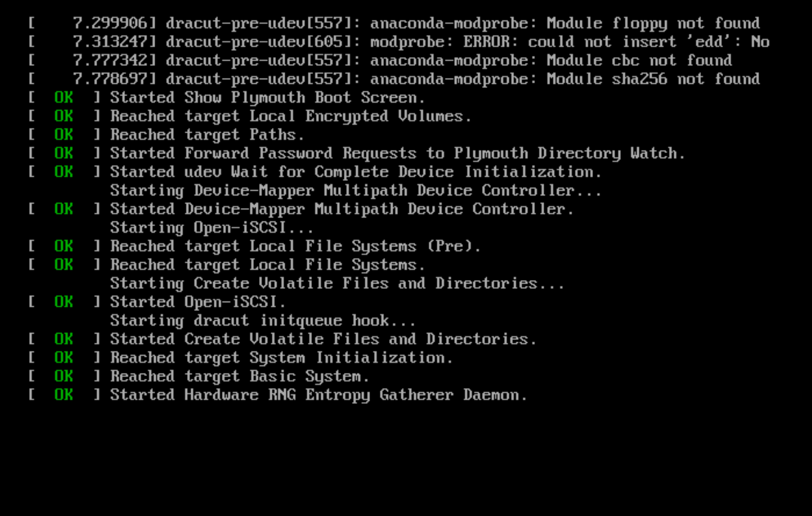The width and height of the screenshot is (812, 516).
Task: Click 'Reached target Local Encrypted Volumes' line
Action: (290, 116)
